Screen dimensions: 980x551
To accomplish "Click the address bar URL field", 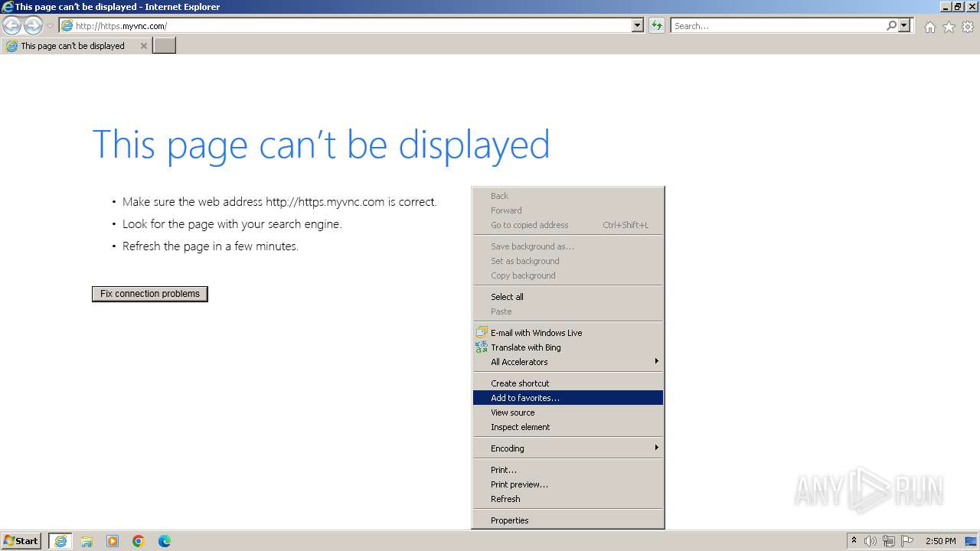I will click(x=345, y=26).
